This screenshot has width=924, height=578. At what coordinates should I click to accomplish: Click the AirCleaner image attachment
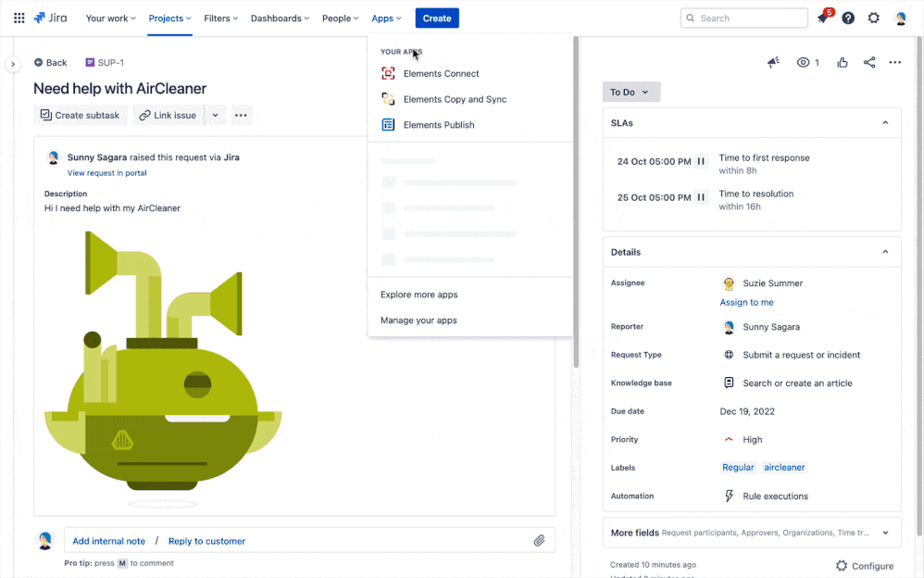(163, 370)
